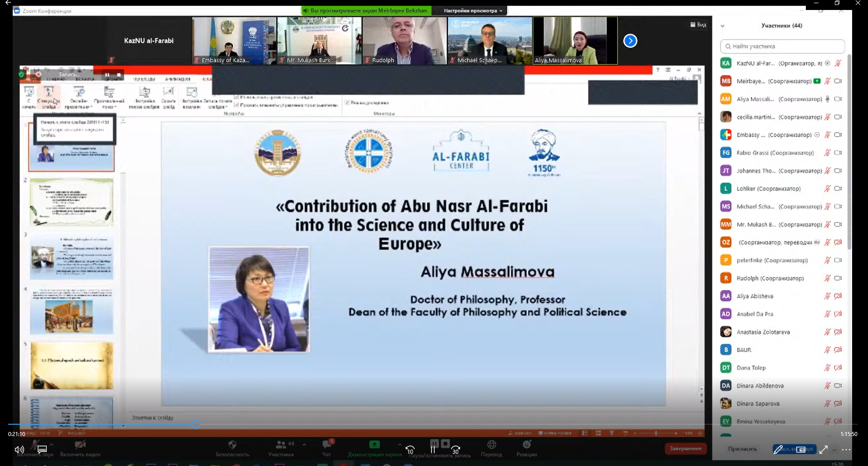The height and width of the screenshot is (466, 868).
Task: Expand the arrow beside Демонстрация экрана
Action: coord(399,444)
